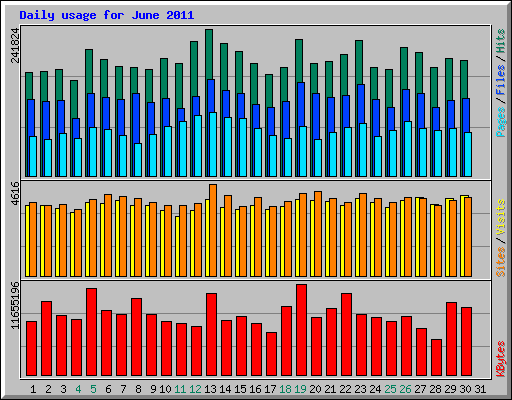Click day 3 on the x-axis
512x400 pixels.
[63, 389]
